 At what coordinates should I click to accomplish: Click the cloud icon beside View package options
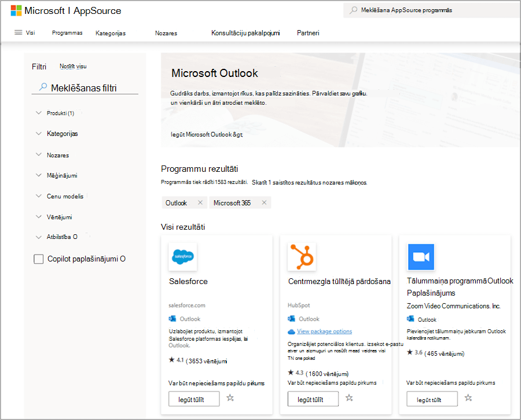point(291,331)
